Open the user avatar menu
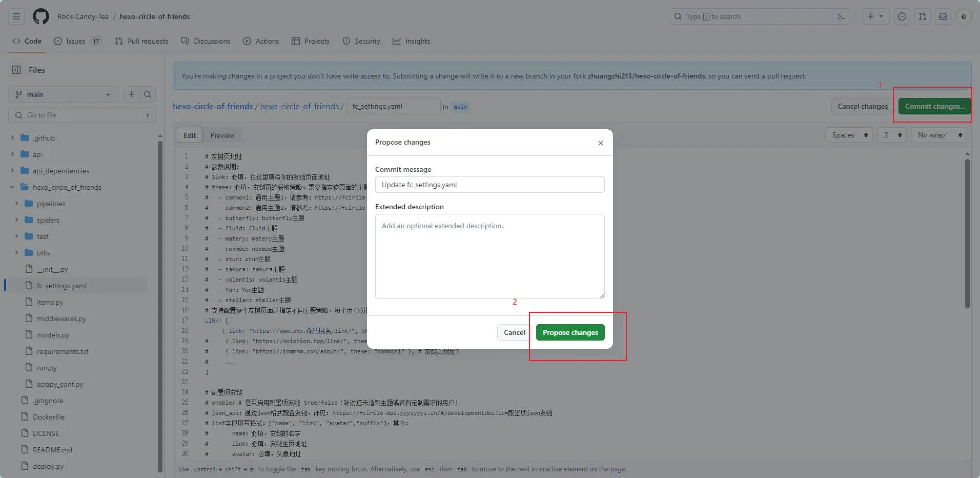The height and width of the screenshot is (478, 980). [964, 16]
